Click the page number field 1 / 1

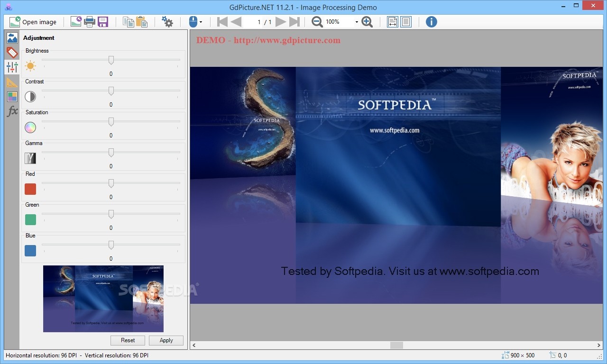coord(264,22)
